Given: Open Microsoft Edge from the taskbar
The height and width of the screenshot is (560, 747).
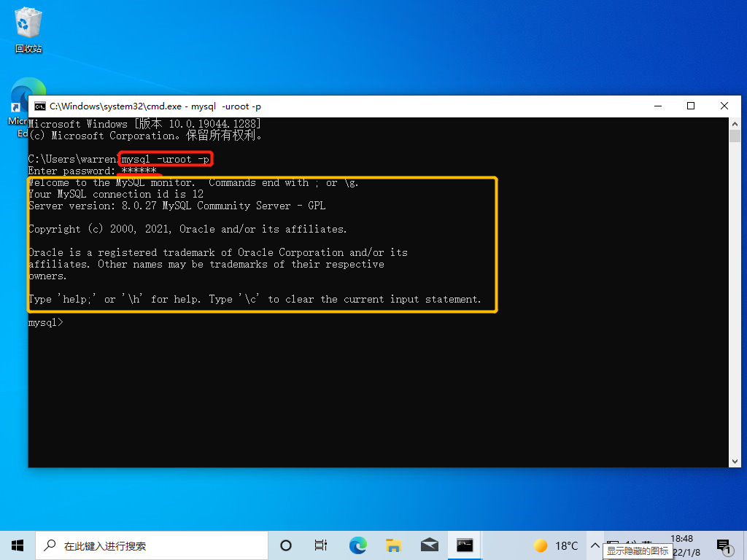Looking at the screenshot, I should (x=357, y=545).
